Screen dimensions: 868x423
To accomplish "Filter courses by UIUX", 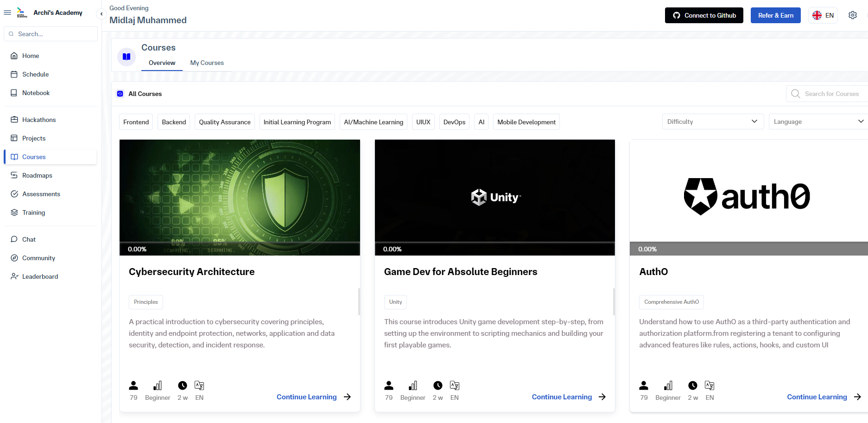I will tap(423, 122).
